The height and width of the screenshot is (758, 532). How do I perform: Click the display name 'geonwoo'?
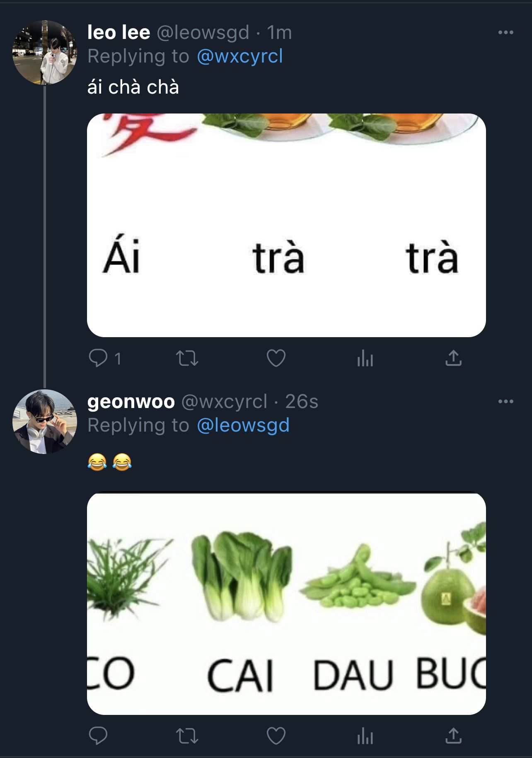click(131, 401)
